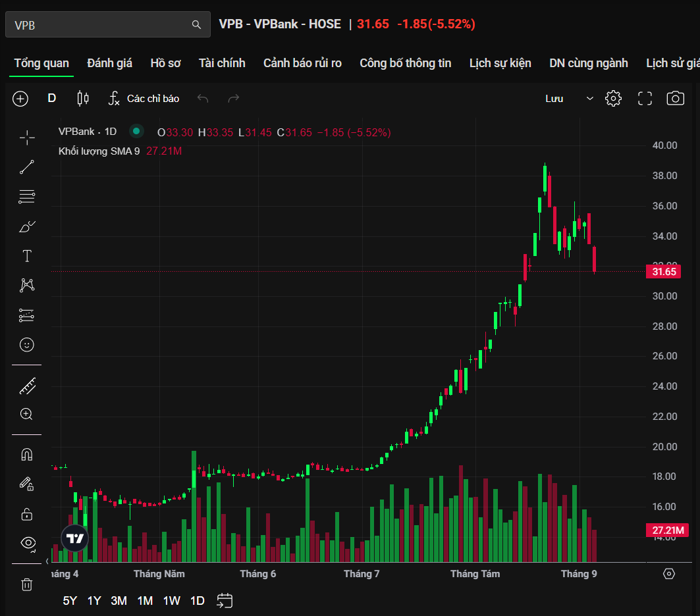Viewport: 700px width, 616px height.
Task: Set chart range to 5Y
Action: pyautogui.click(x=70, y=601)
